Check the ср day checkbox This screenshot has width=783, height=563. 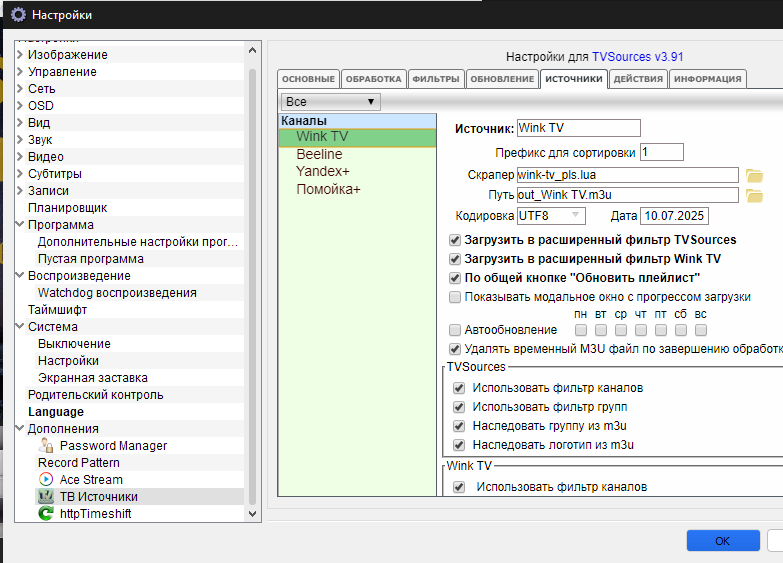pyautogui.click(x=621, y=330)
